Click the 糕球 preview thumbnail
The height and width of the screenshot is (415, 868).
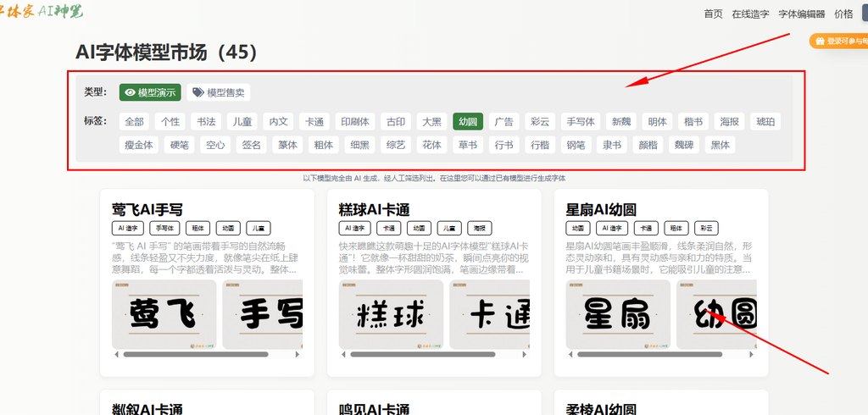(391, 314)
